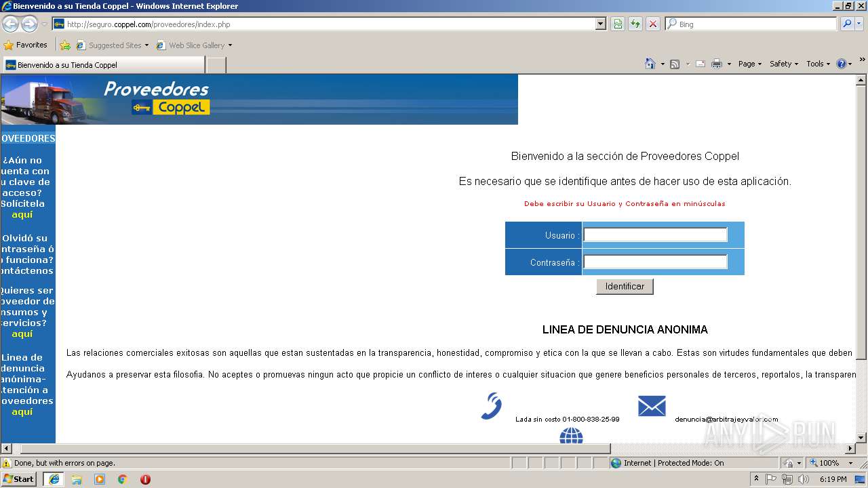Viewport: 868px width, 488px height.
Task: Open Favorites star button
Action: [x=26, y=45]
